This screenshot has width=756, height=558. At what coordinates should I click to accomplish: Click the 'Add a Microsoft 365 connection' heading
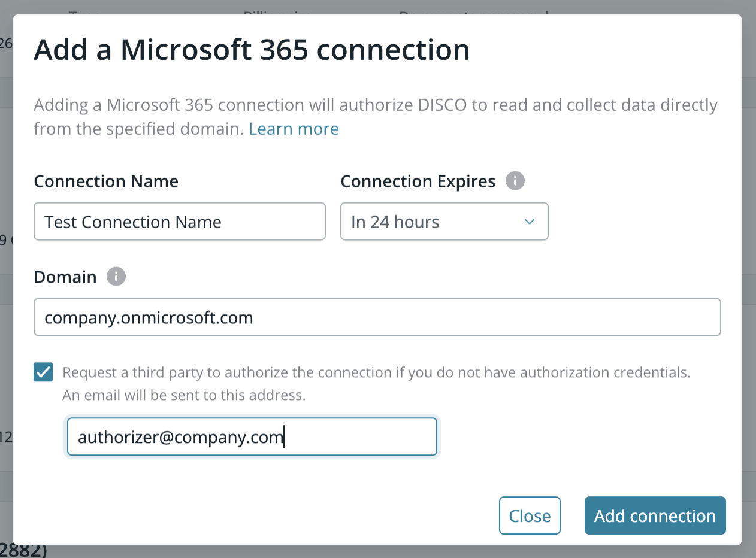[252, 50]
